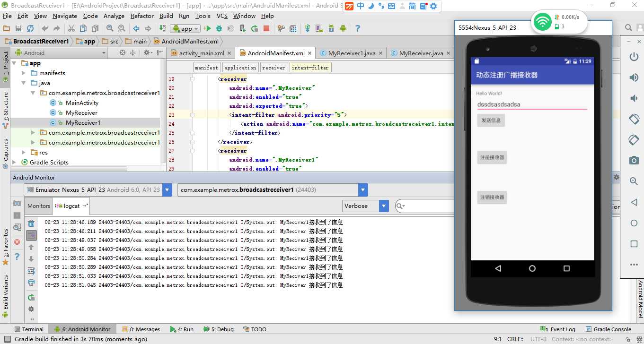The image size is (644, 344).
Task: Tap the phone's Back navigation triangle
Action: pos(498,268)
